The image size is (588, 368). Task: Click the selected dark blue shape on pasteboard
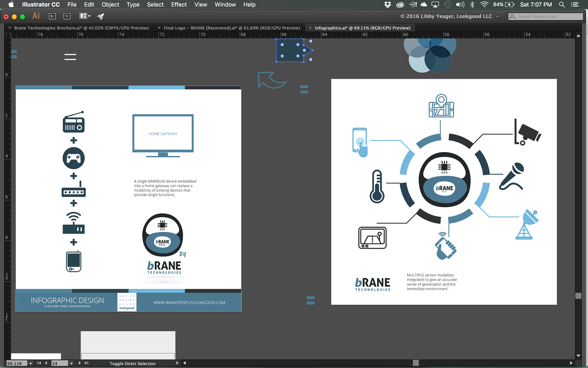[x=290, y=50]
